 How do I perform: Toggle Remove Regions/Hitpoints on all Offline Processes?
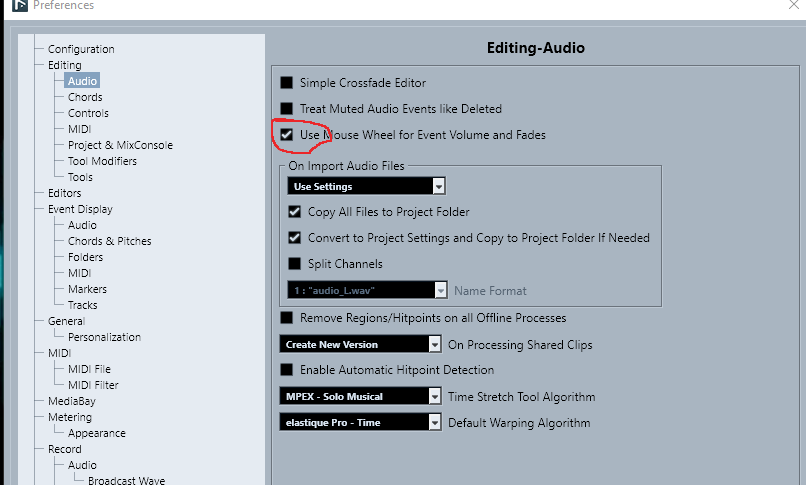[287, 318]
